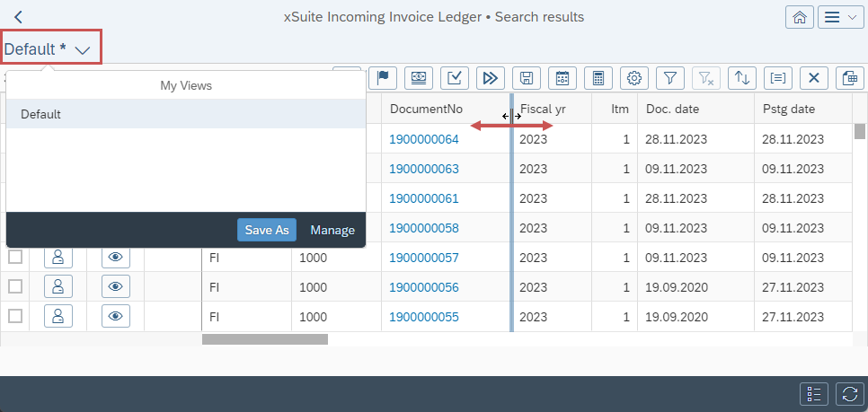Viewport: 868px width, 412px height.
Task: Click the filter funnel icon
Action: pyautogui.click(x=670, y=78)
